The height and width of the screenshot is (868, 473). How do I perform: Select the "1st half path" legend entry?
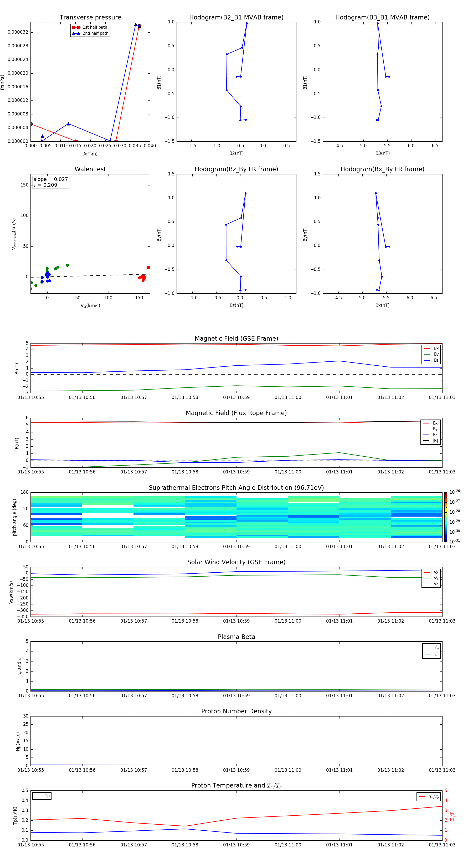(x=90, y=27)
